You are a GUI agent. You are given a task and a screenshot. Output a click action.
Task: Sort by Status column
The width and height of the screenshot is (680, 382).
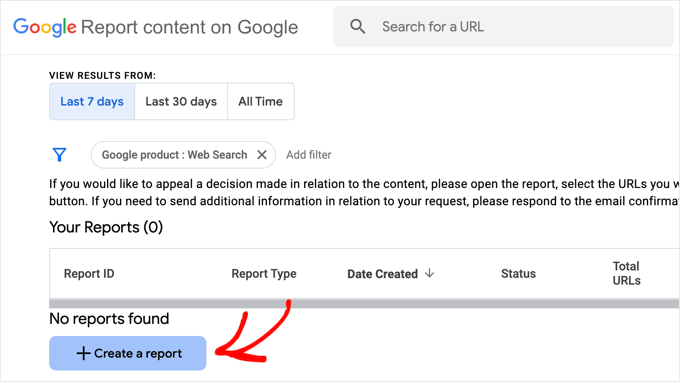518,274
